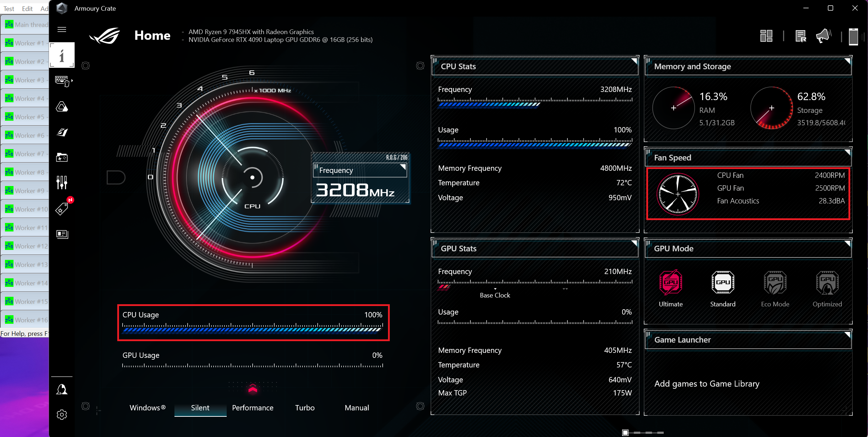Open the Game Library folder icon
The height and width of the screenshot is (437, 868).
(x=62, y=157)
